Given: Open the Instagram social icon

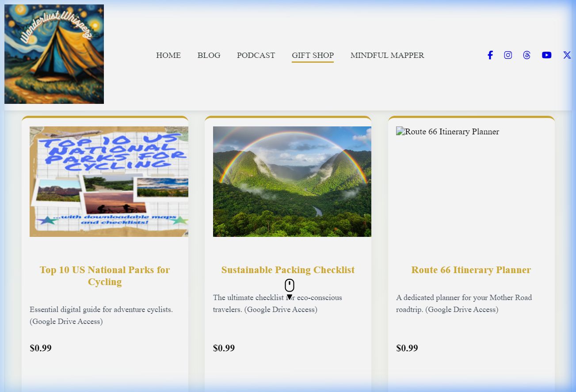Looking at the screenshot, I should [508, 55].
